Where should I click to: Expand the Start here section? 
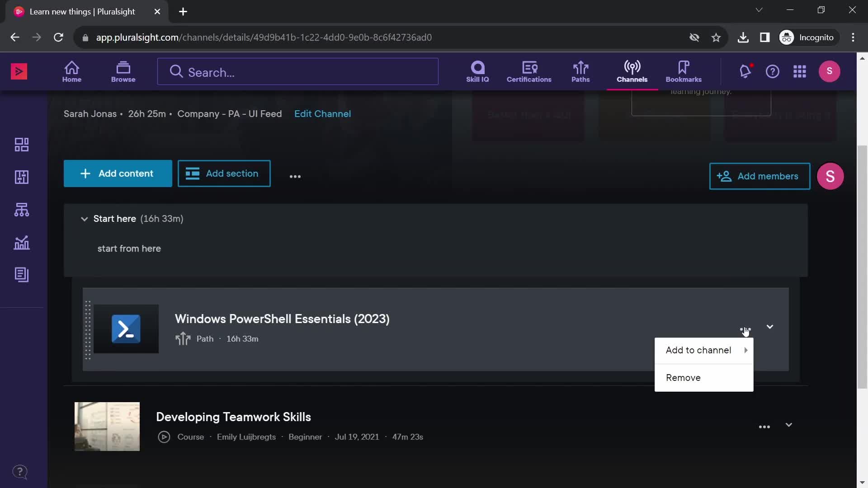84,219
